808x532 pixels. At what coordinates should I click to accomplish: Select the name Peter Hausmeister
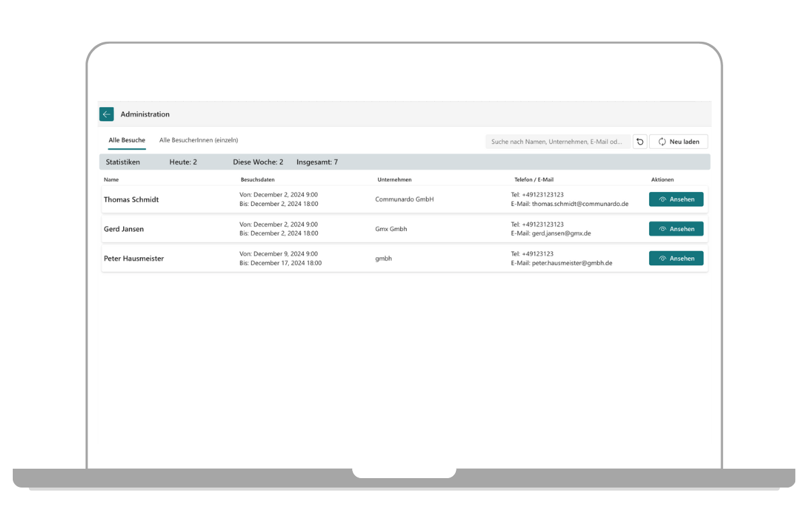(x=134, y=259)
